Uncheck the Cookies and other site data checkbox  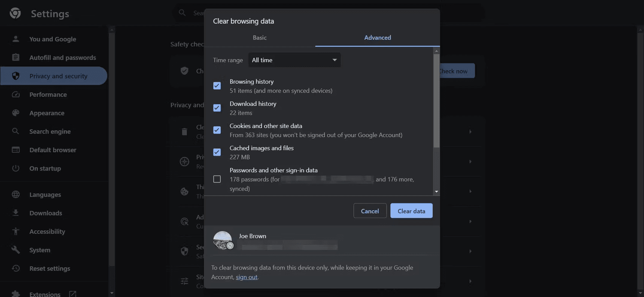click(217, 130)
